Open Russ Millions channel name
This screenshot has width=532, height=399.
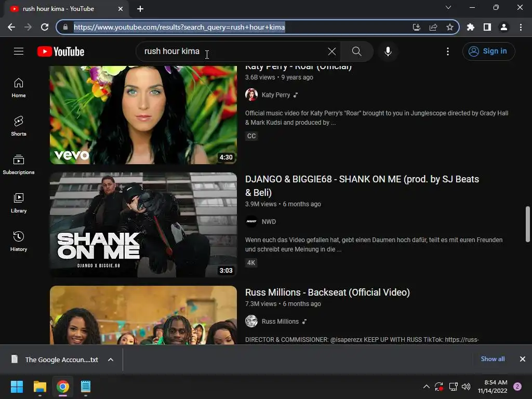[x=280, y=321]
